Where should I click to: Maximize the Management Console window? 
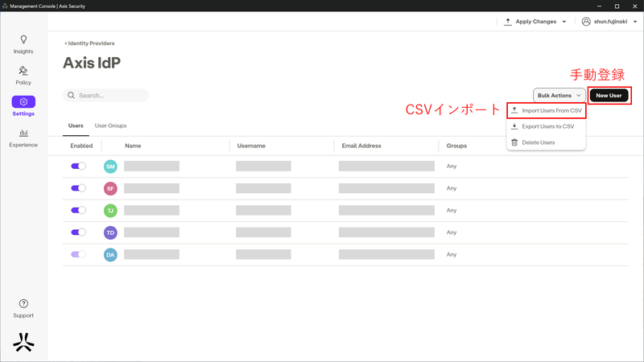pyautogui.click(x=617, y=6)
